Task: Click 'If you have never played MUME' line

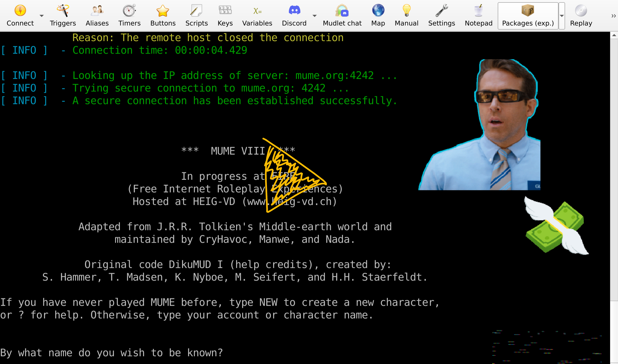Action: (x=220, y=302)
